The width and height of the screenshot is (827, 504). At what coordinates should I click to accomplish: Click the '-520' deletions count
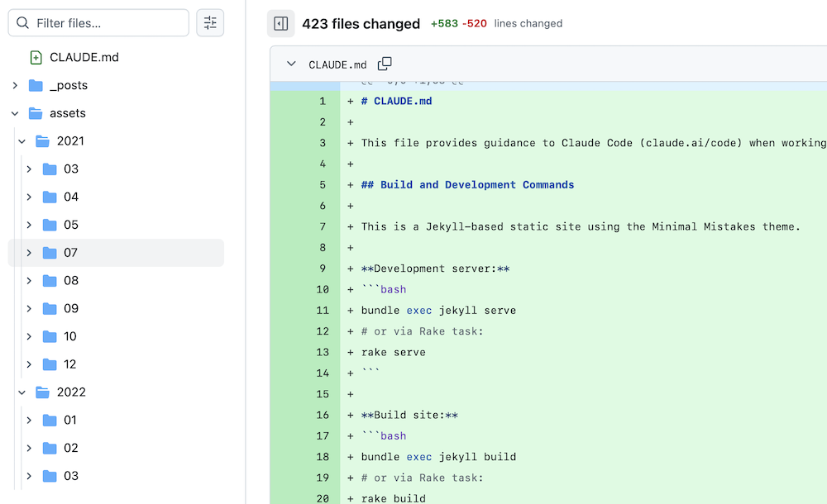coord(474,24)
